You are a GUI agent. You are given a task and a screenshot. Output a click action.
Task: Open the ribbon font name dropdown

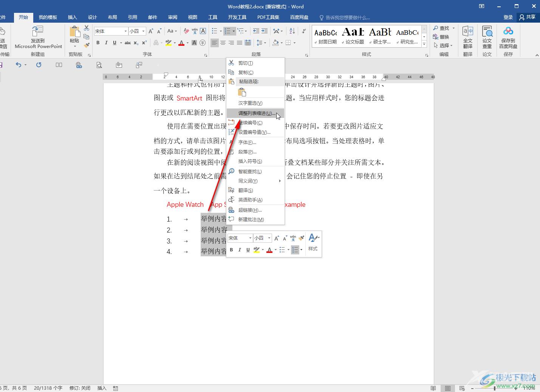click(x=125, y=31)
